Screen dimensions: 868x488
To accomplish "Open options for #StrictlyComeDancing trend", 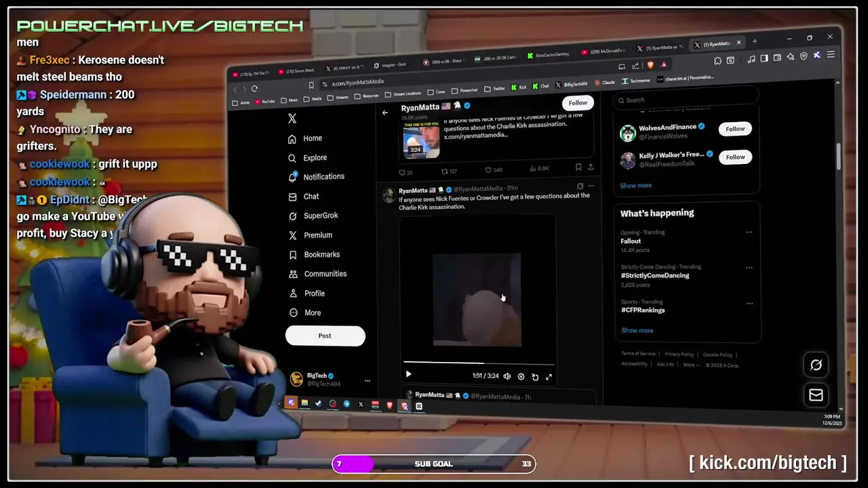I will (x=749, y=268).
